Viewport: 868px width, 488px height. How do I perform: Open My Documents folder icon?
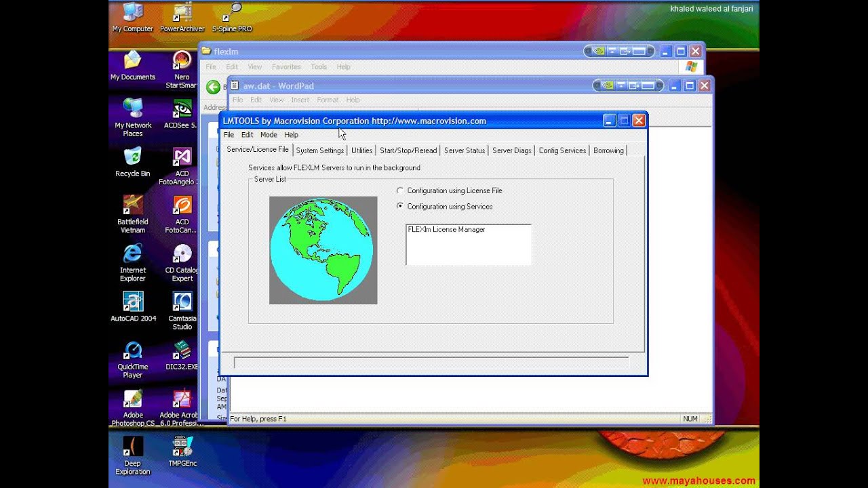tap(133, 66)
